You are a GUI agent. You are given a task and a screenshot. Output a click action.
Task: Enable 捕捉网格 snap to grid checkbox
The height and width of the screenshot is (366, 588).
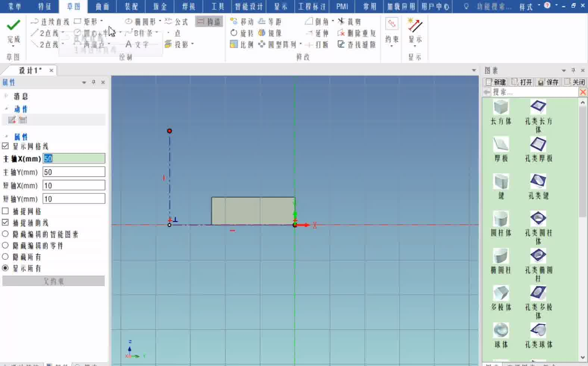pos(5,211)
